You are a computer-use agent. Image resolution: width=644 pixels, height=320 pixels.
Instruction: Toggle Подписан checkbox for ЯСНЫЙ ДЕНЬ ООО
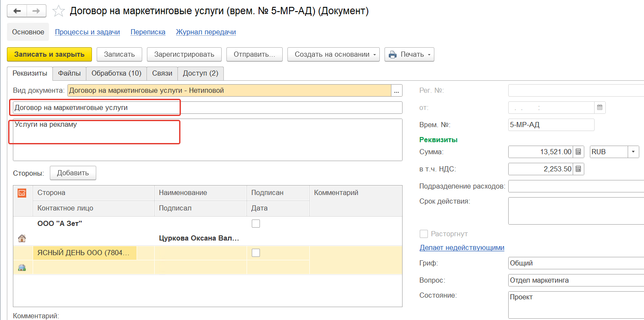pos(256,253)
